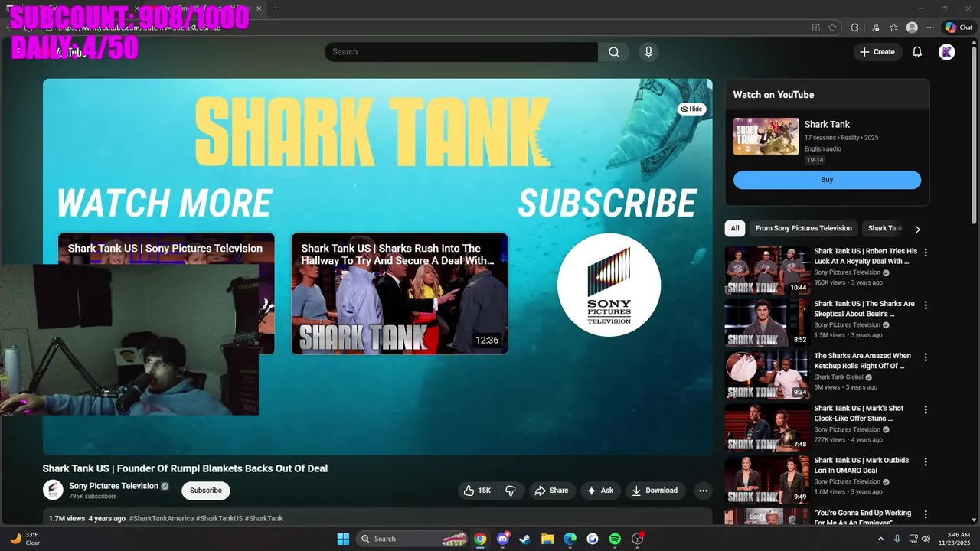
Task: Click the Sony Pictures Television subscribe circle
Action: click(609, 285)
